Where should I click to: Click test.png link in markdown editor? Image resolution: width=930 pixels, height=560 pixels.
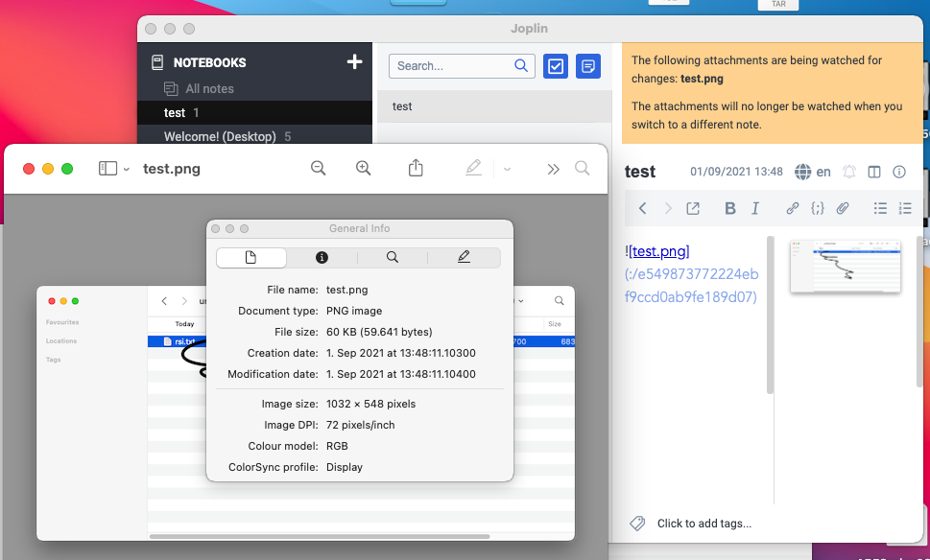(x=659, y=251)
